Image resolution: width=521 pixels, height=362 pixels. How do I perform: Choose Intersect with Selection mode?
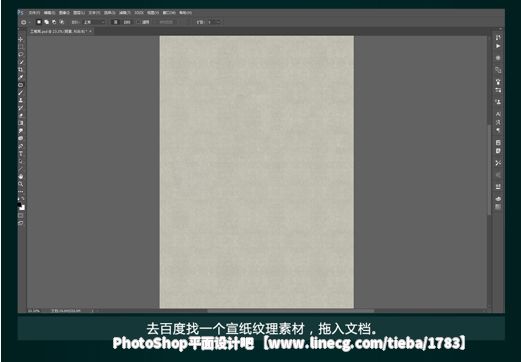pyautogui.click(x=62, y=22)
